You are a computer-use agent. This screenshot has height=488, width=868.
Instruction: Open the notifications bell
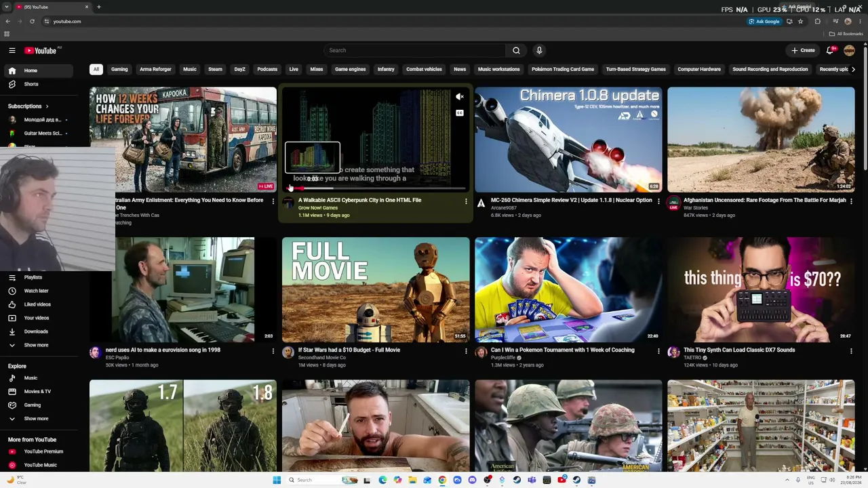831,50
